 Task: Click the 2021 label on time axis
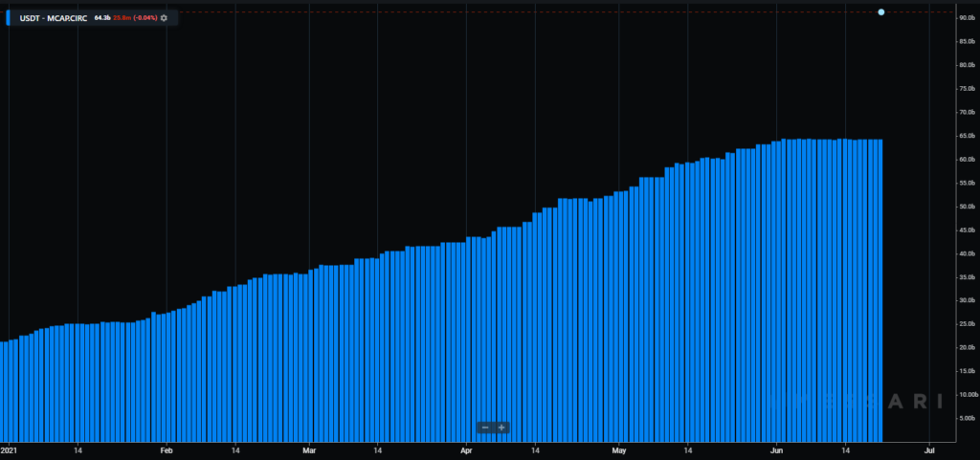pyautogui.click(x=10, y=449)
